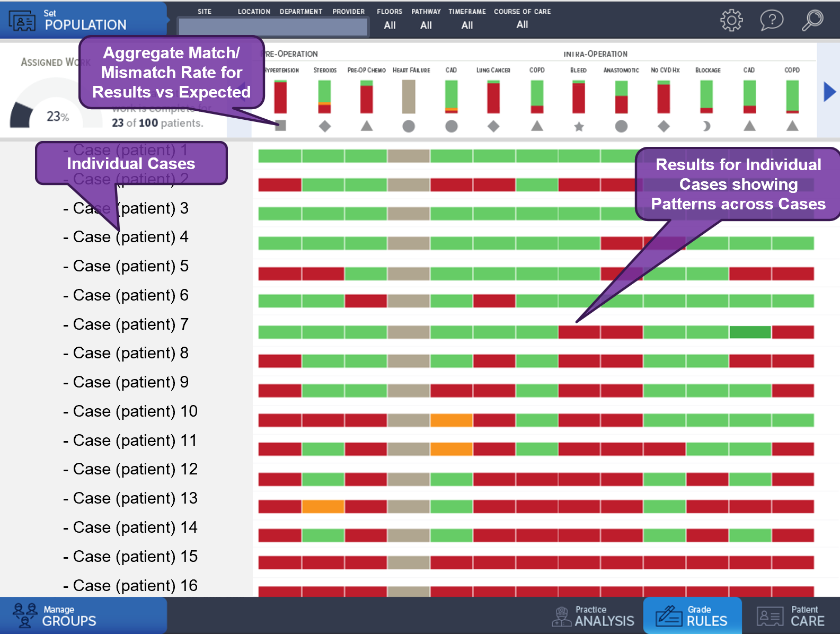This screenshot has height=634, width=840.
Task: Show more columns with the right arrow
Action: (x=829, y=92)
